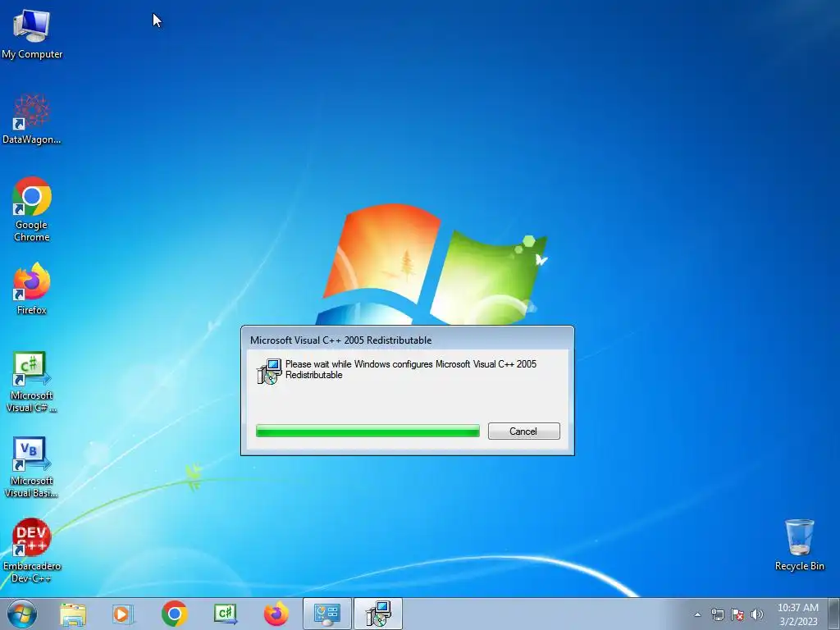Click the green installation progress bar
Viewport: 840px width, 630px height.
(368, 431)
